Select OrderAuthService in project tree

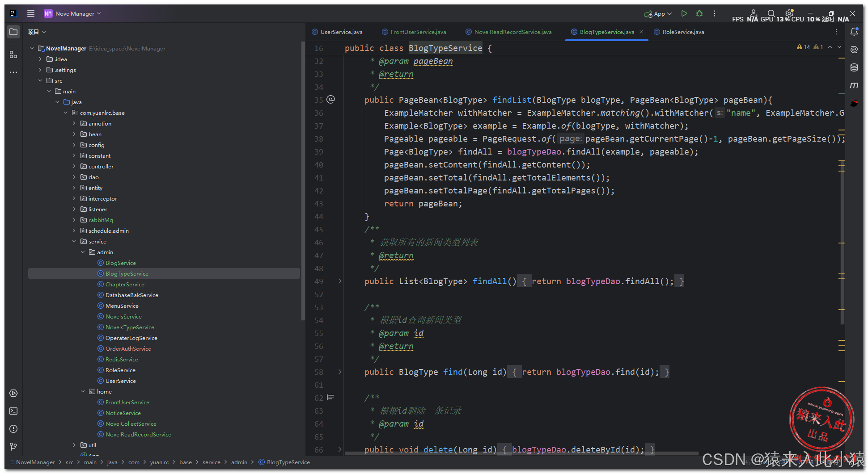[x=128, y=348]
